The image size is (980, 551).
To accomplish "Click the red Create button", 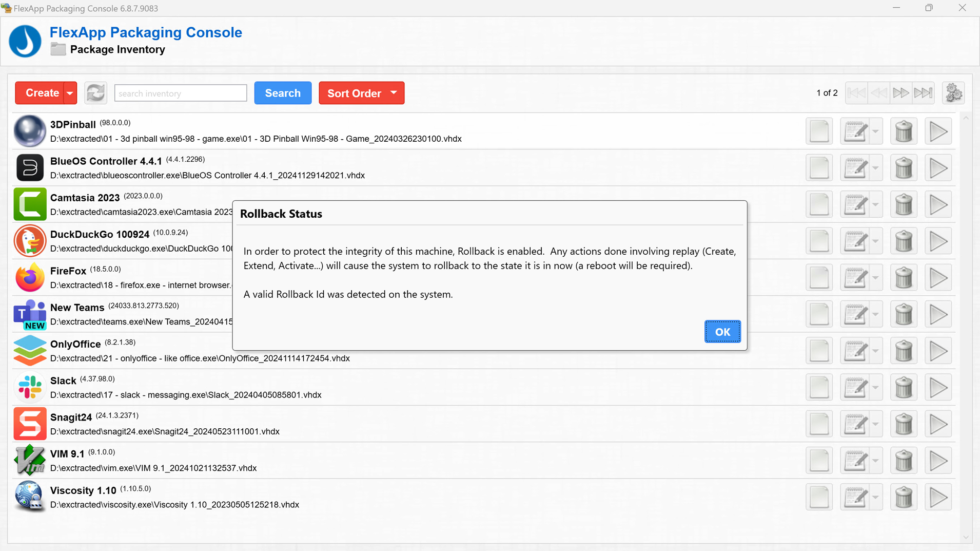I will [40, 93].
